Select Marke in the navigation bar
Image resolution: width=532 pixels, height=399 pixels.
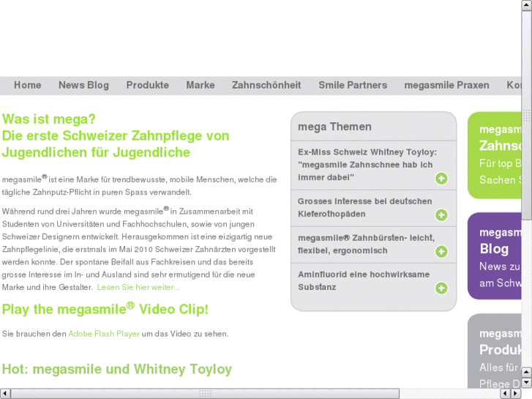[201, 85]
